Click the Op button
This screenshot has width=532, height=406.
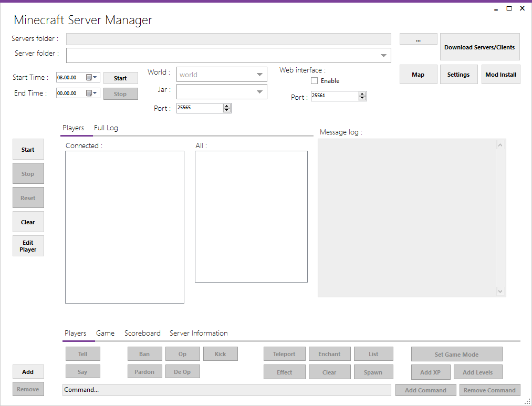click(x=183, y=354)
